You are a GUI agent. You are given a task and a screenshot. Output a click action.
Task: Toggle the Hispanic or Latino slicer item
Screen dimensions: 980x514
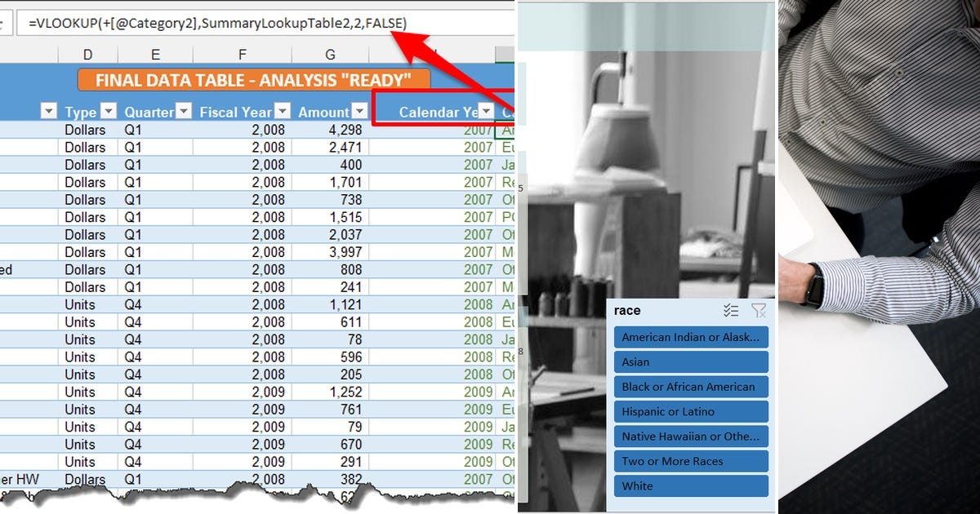tap(691, 411)
